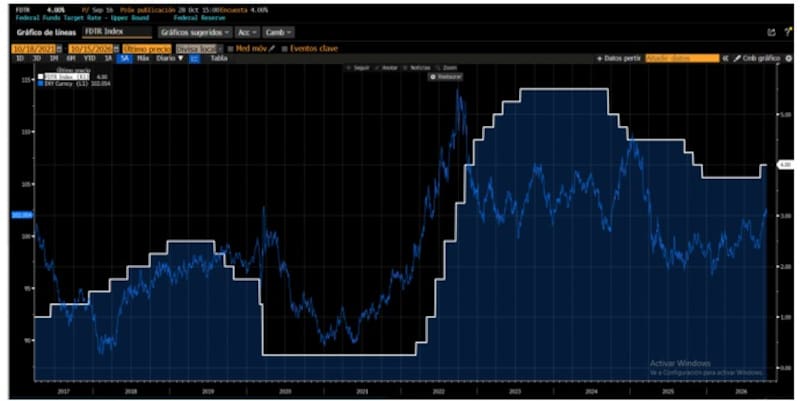Activate the Zoom tool on chart
Viewport: 800px width, 401px height.
[x=446, y=68]
